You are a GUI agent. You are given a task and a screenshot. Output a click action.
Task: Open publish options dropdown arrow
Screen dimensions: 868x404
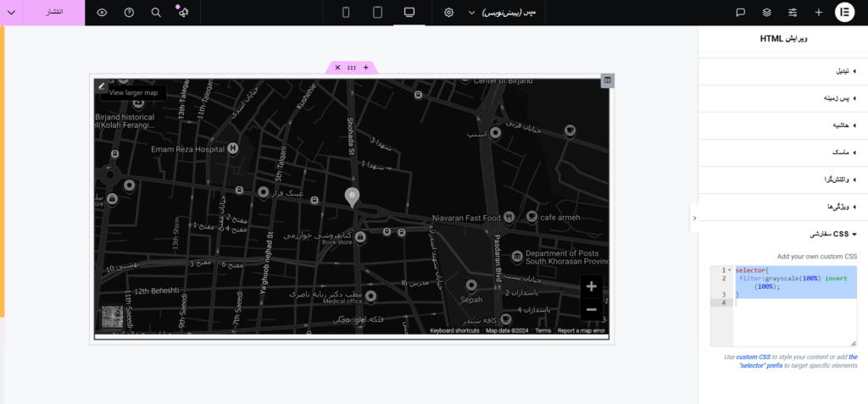tap(11, 13)
